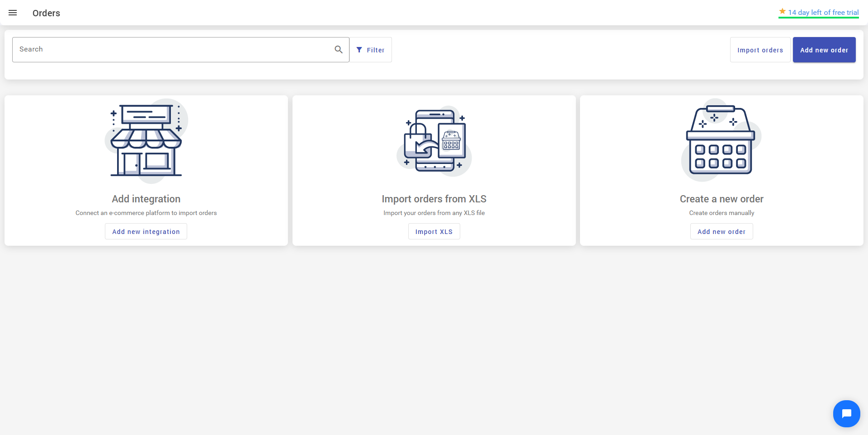Click the Import XLS button
The width and height of the screenshot is (868, 435).
(434, 231)
